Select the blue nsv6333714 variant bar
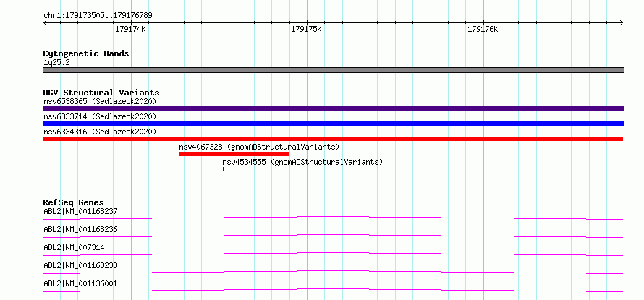Viewport: 644px width, 300px height. [x=333, y=124]
